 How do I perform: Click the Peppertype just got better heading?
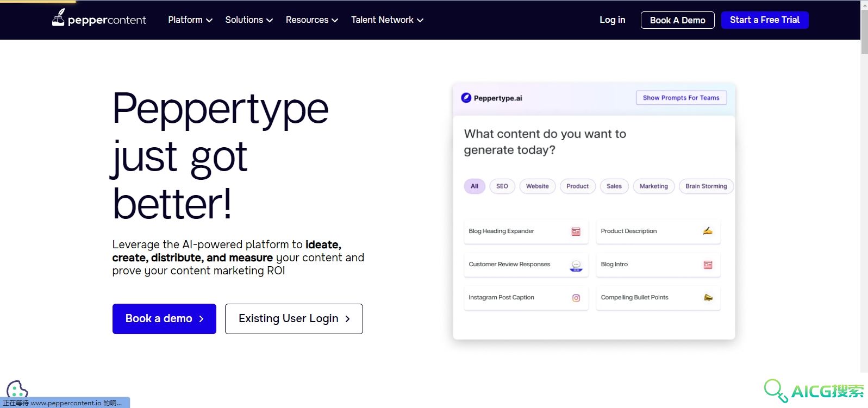(221, 156)
